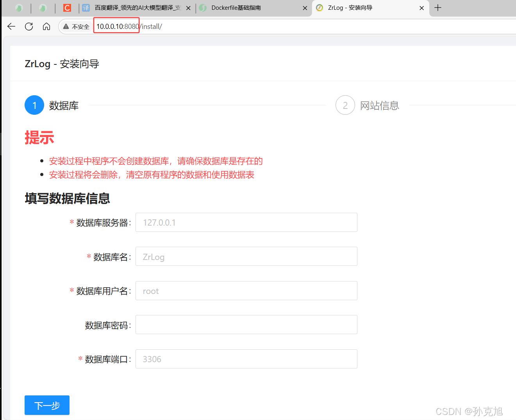Viewport: 516px width, 420px height.
Task: Open the browser home page icon
Action: (46, 27)
